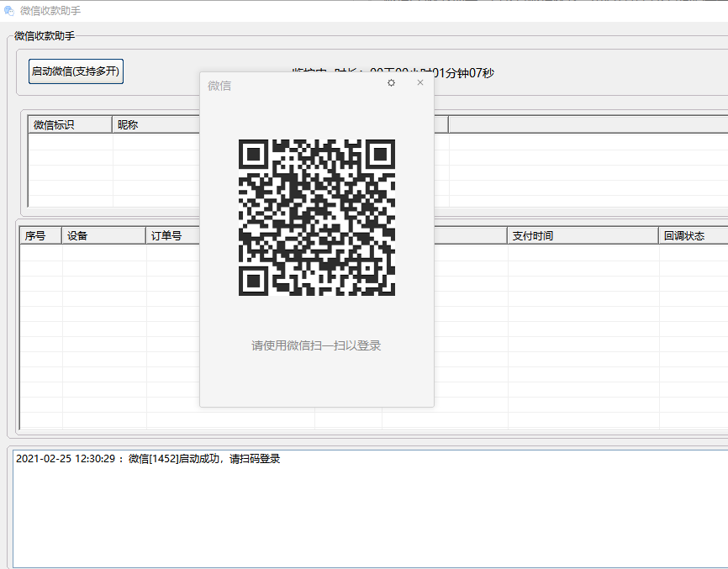Select the 微信标识 column header
728x569 pixels.
70,125
